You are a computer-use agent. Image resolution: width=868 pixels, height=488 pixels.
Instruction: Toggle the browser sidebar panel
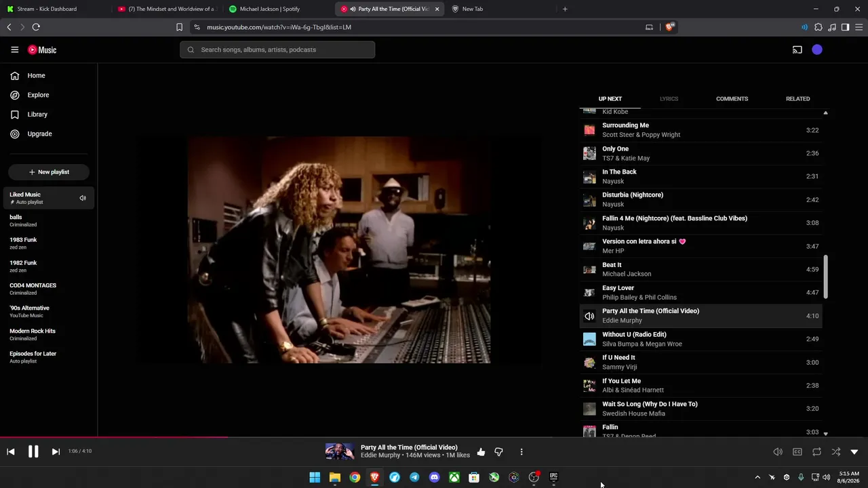(x=845, y=27)
